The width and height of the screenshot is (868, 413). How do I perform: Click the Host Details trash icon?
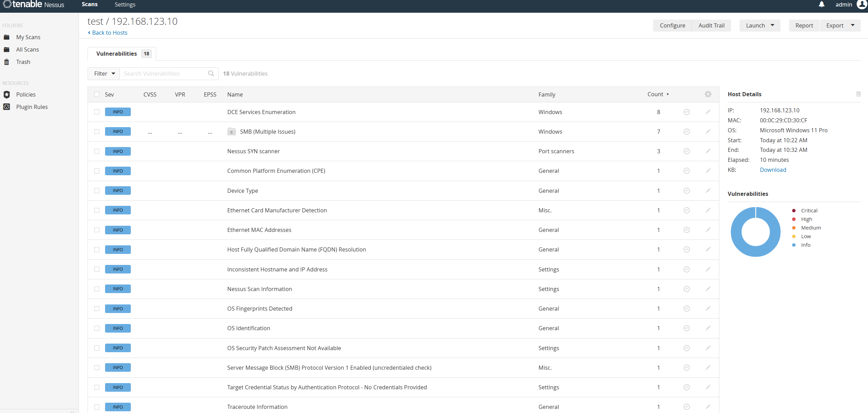pyautogui.click(x=858, y=94)
